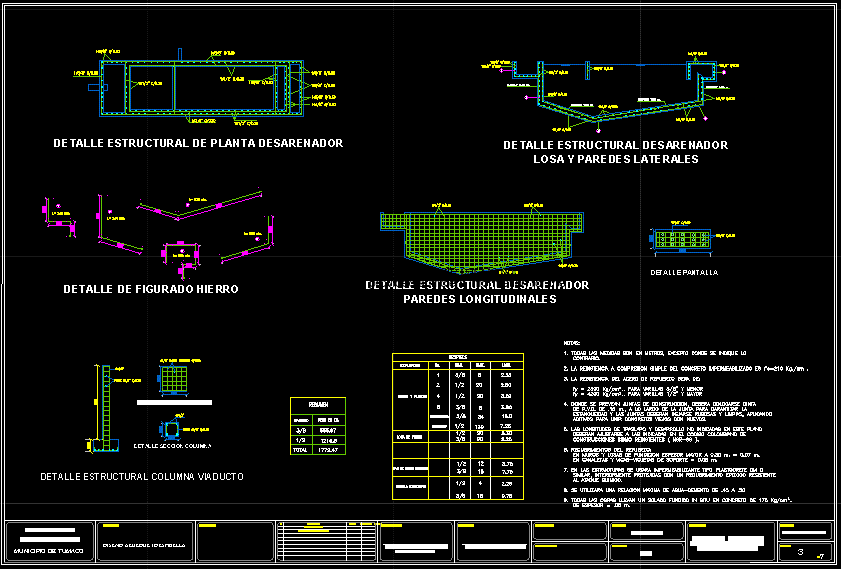Select the 'DETALLE PANTALLA' label
The image size is (841, 569).
click(684, 272)
